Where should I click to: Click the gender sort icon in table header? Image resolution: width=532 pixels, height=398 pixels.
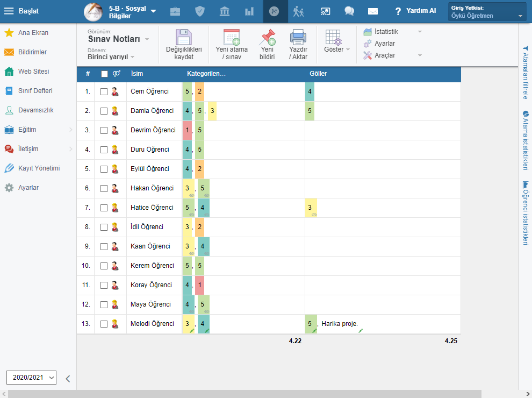[x=117, y=73]
